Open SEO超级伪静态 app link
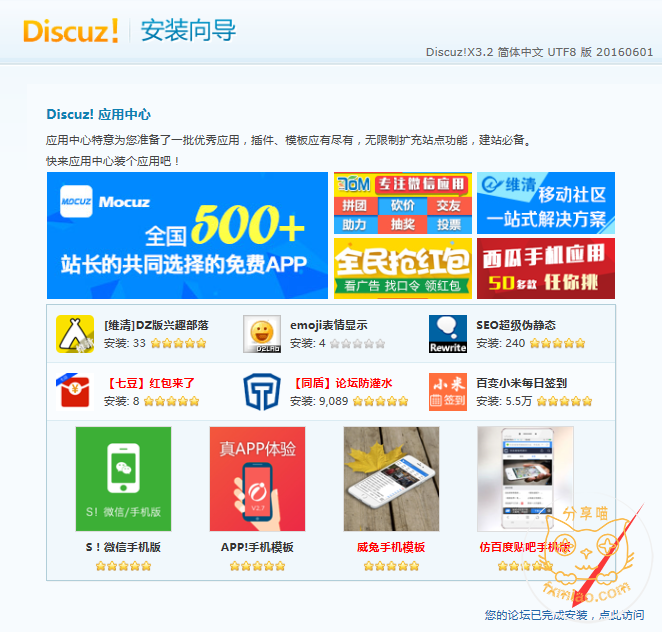The width and height of the screenshot is (662, 632). tap(516, 325)
